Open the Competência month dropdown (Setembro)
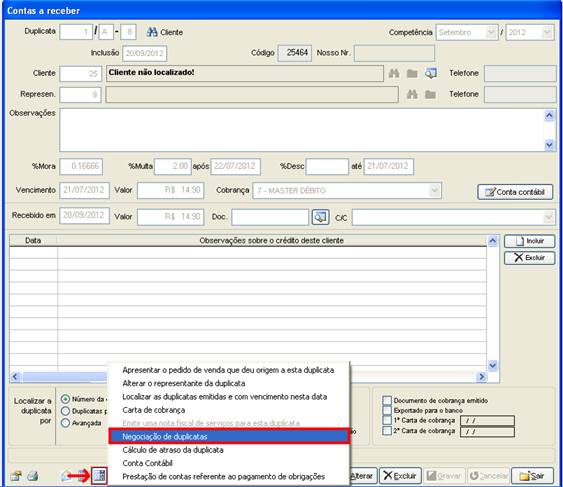Screen dimensions: 563x487 (491, 32)
